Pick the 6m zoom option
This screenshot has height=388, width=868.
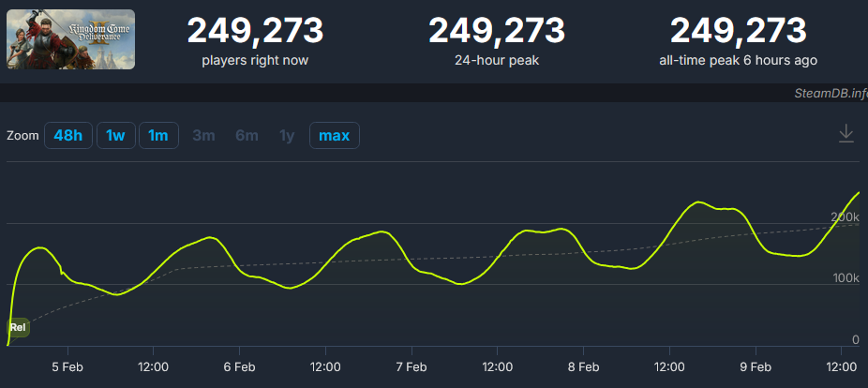click(247, 136)
